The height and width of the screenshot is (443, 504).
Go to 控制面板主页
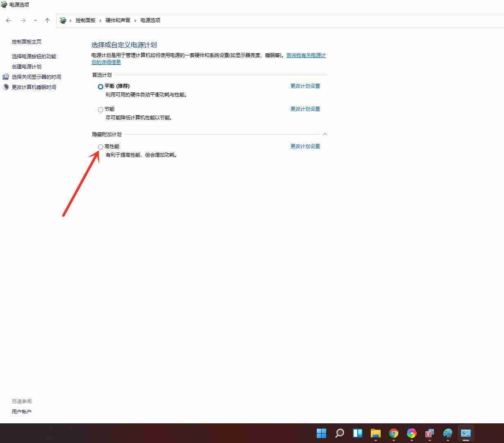[26, 41]
